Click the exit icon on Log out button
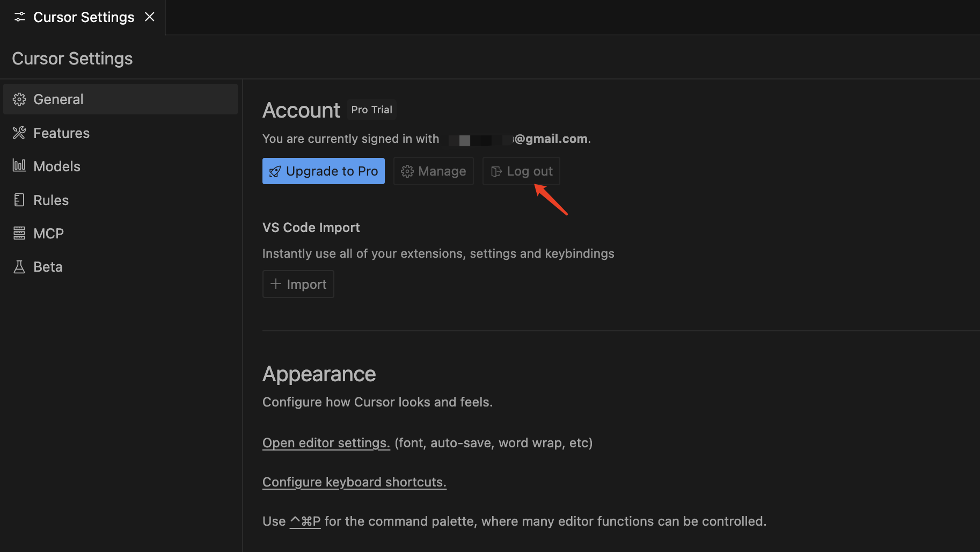Viewport: 980px width, 552px height. [496, 172]
